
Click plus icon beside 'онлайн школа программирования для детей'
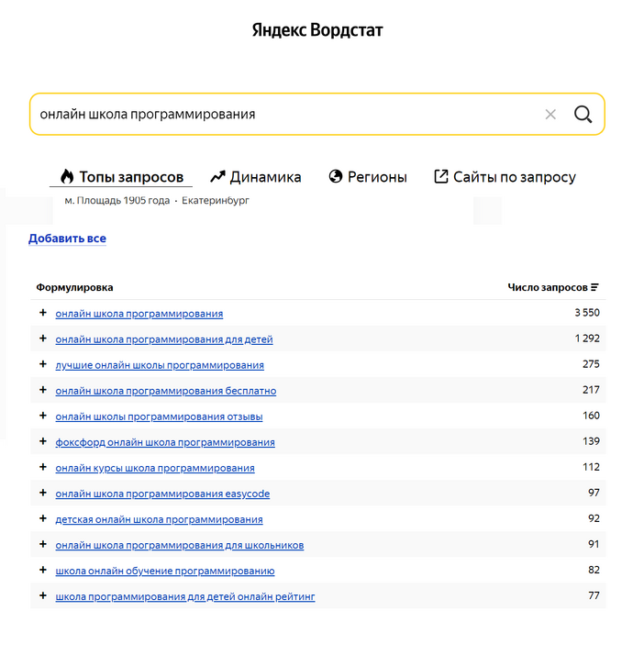tap(42, 339)
